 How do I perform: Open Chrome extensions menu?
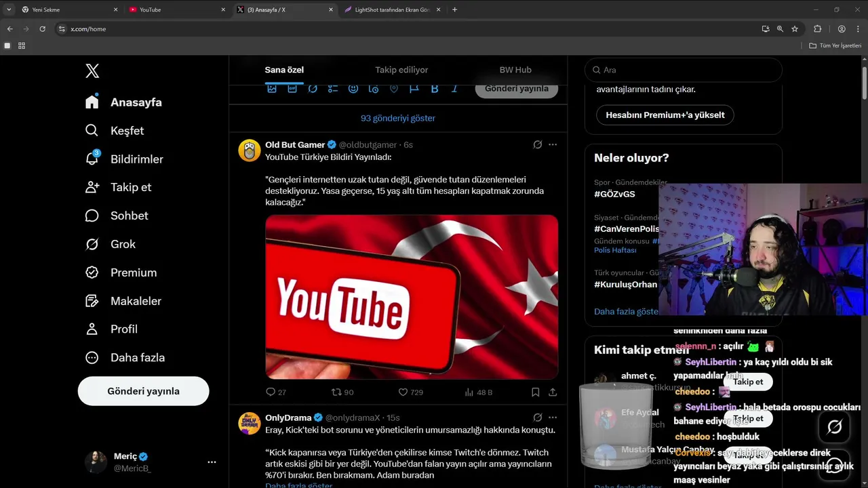click(x=817, y=29)
